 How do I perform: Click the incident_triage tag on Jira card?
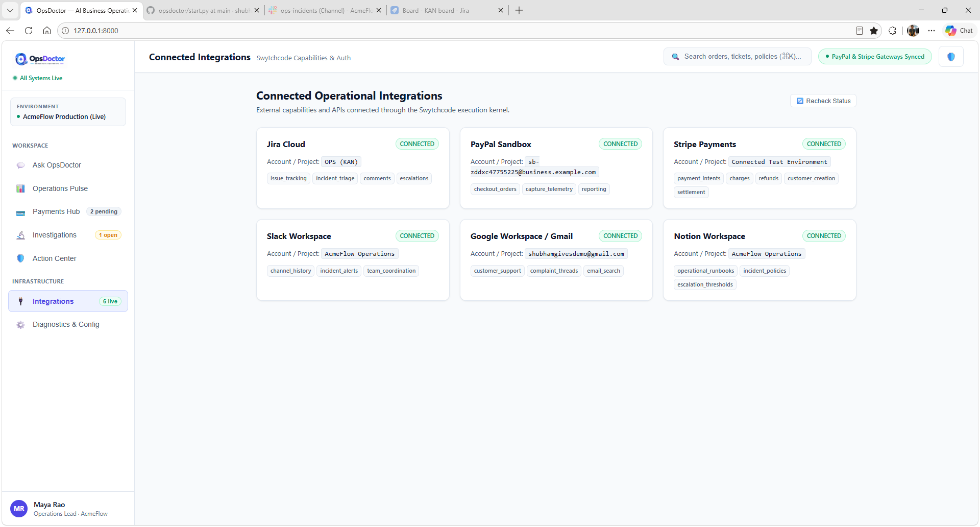335,179
